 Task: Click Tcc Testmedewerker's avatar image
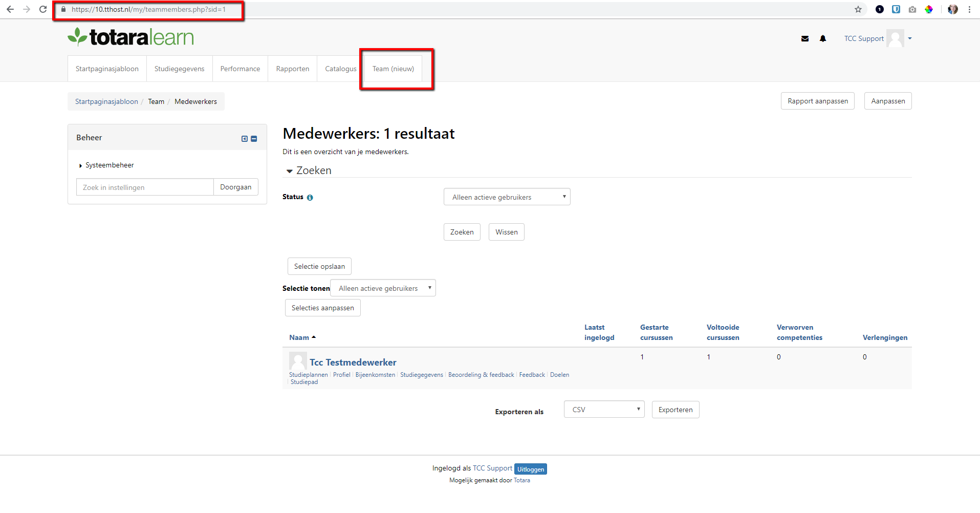coord(298,361)
